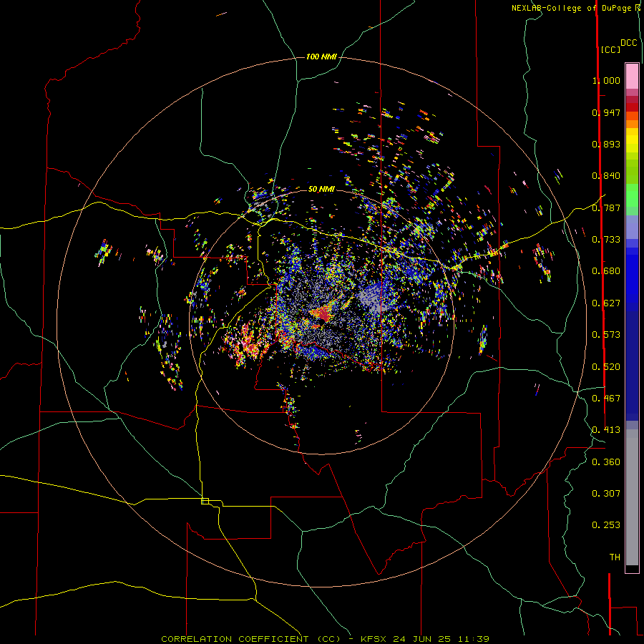Click the 0.360 legend value
The height and width of the screenshot is (644, 644).
[606, 462]
